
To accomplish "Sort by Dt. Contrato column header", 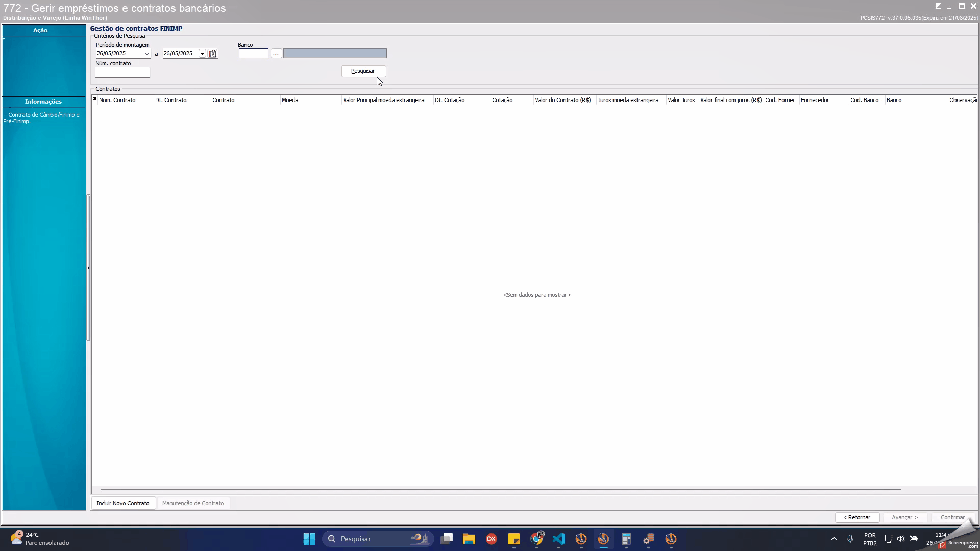I will 171,100.
